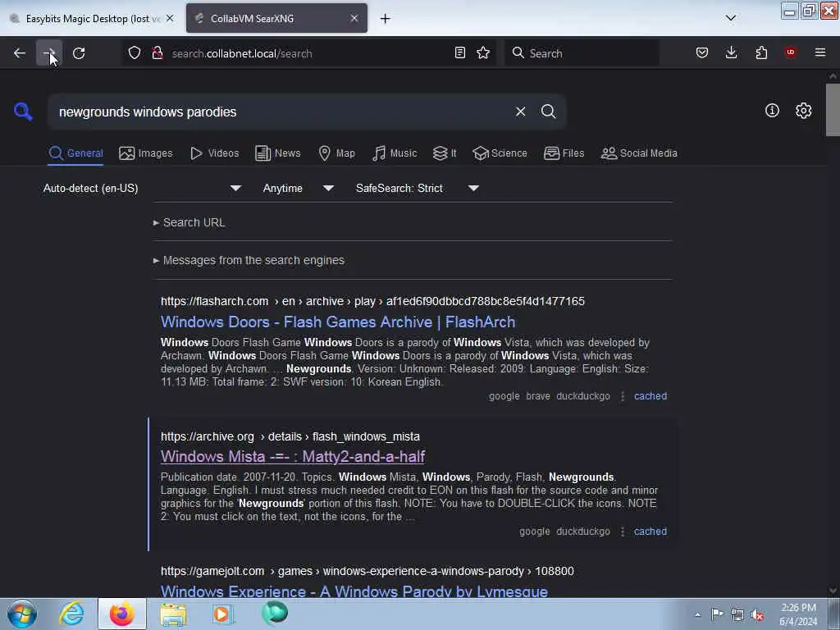The height and width of the screenshot is (630, 840).
Task: Open the SearXNG about info icon
Action: 772,111
